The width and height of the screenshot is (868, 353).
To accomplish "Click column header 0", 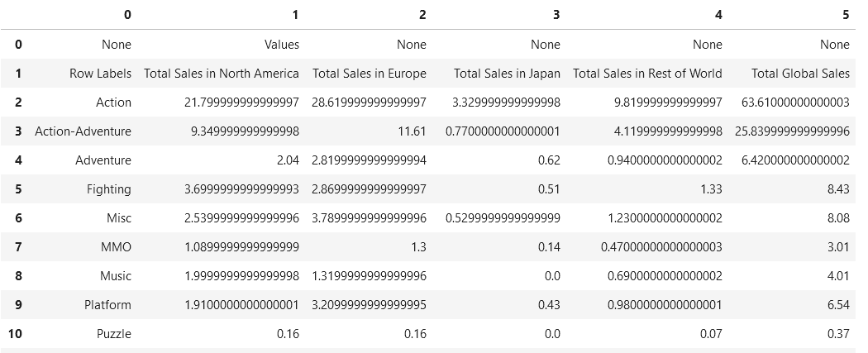I will pyautogui.click(x=126, y=15).
